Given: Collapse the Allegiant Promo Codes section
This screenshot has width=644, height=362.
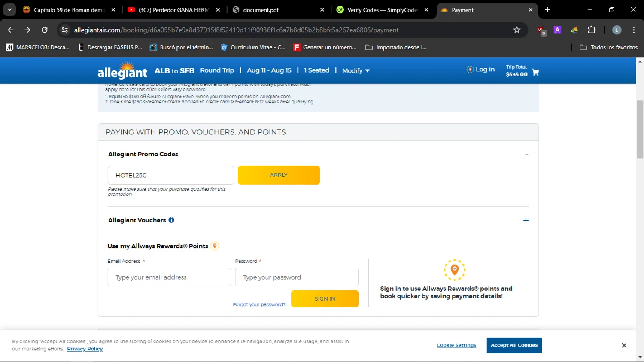Looking at the screenshot, I should pos(526,155).
